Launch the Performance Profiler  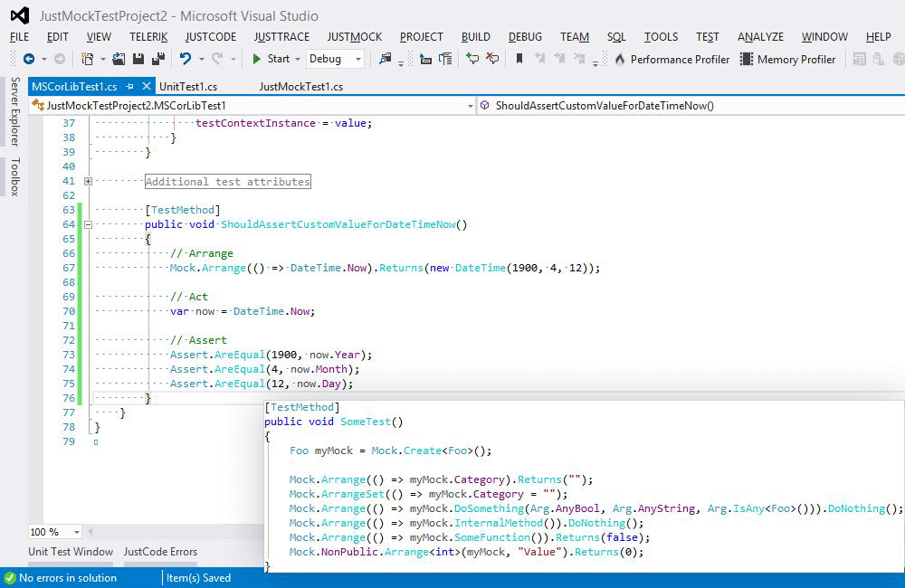point(678,58)
